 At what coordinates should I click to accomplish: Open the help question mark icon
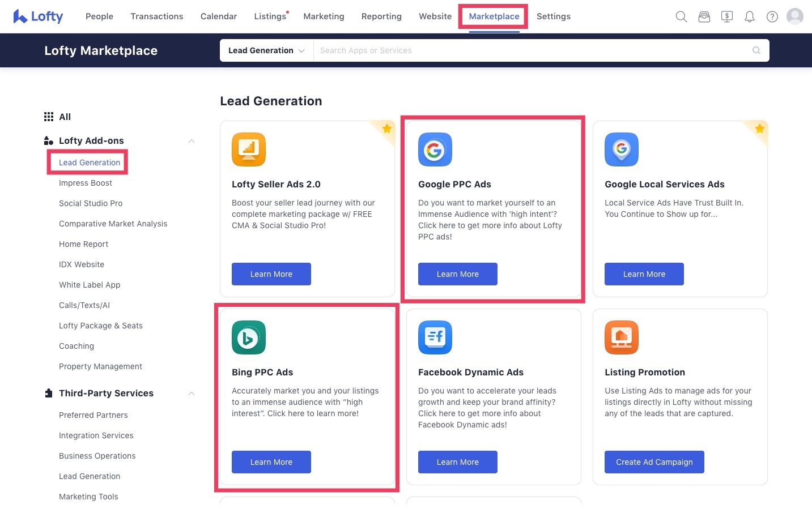[772, 16]
